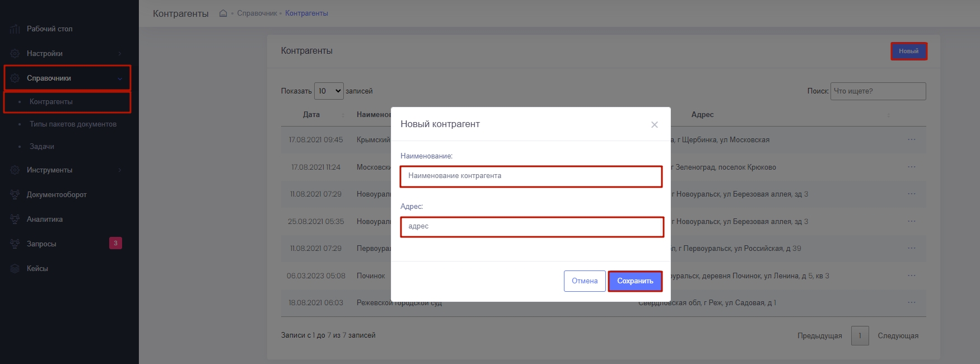Open Запросы with 3 notifications

point(41,244)
